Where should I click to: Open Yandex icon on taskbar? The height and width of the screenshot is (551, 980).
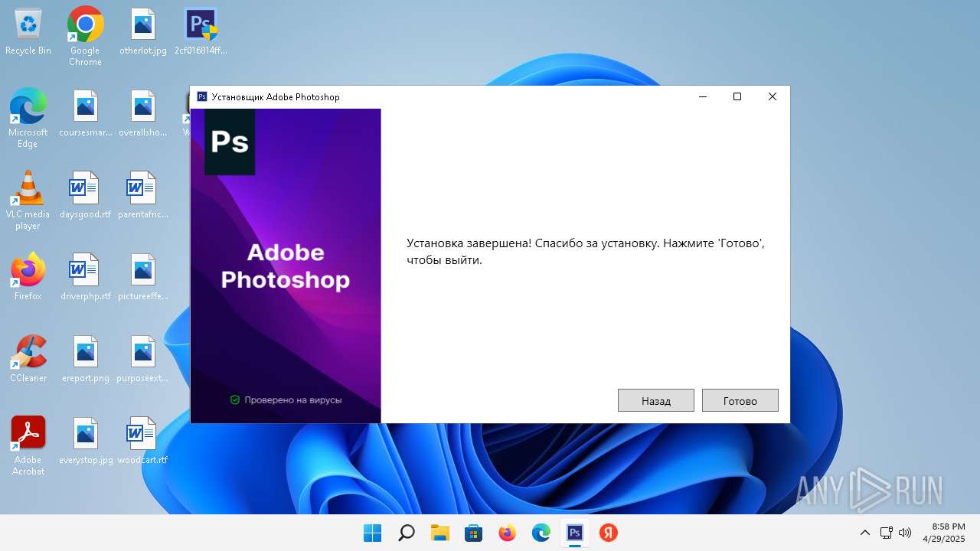[608, 533]
